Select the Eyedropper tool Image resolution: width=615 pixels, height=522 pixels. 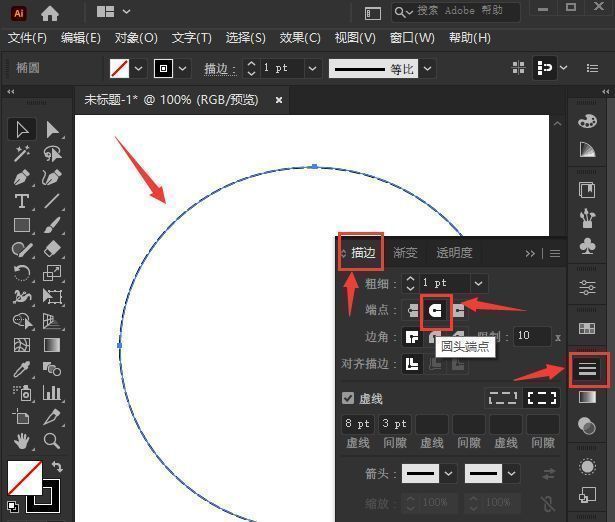(22, 369)
